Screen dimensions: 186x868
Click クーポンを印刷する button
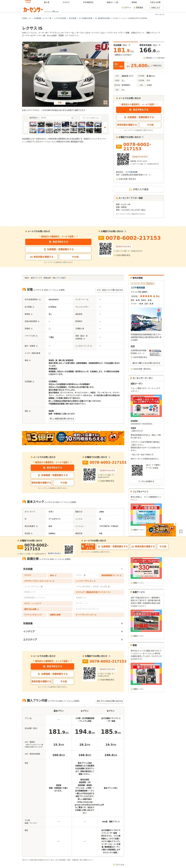[x=146, y=481]
